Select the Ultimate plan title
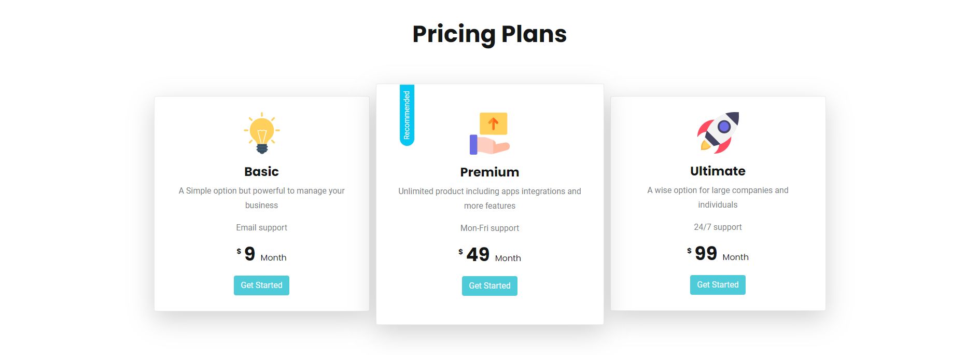The height and width of the screenshot is (355, 980). 718,171
